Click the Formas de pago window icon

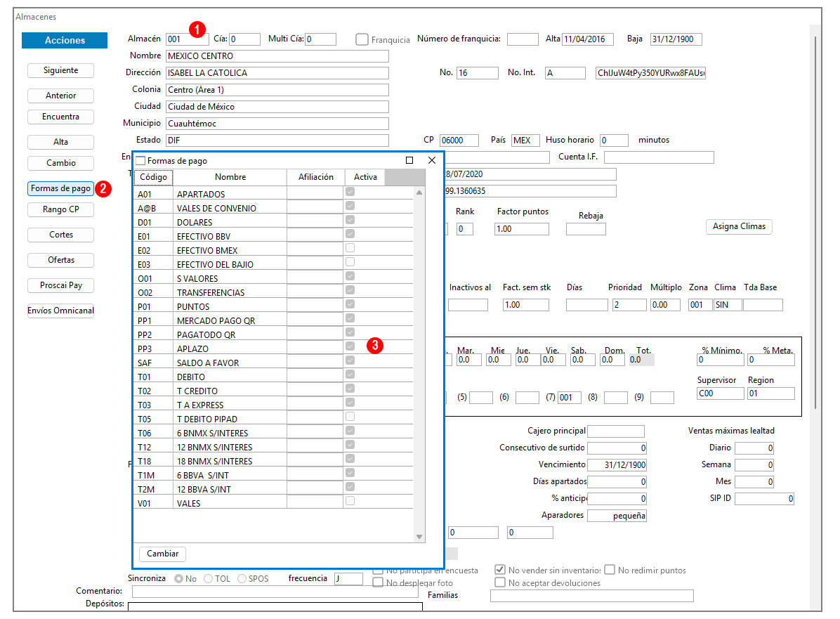(x=141, y=161)
